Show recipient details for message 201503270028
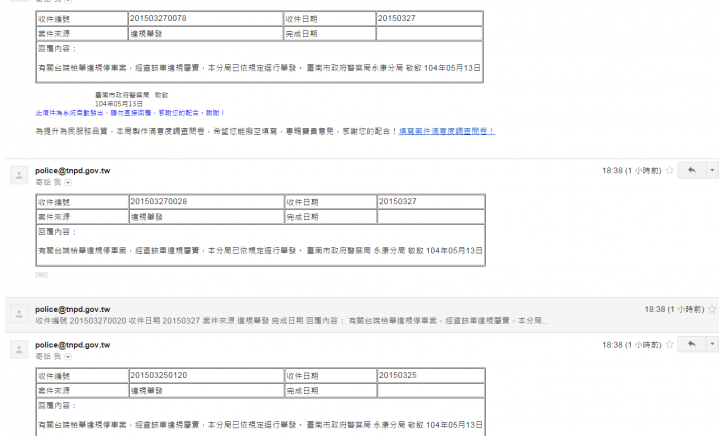This screenshot has width=720, height=436. (x=68, y=183)
